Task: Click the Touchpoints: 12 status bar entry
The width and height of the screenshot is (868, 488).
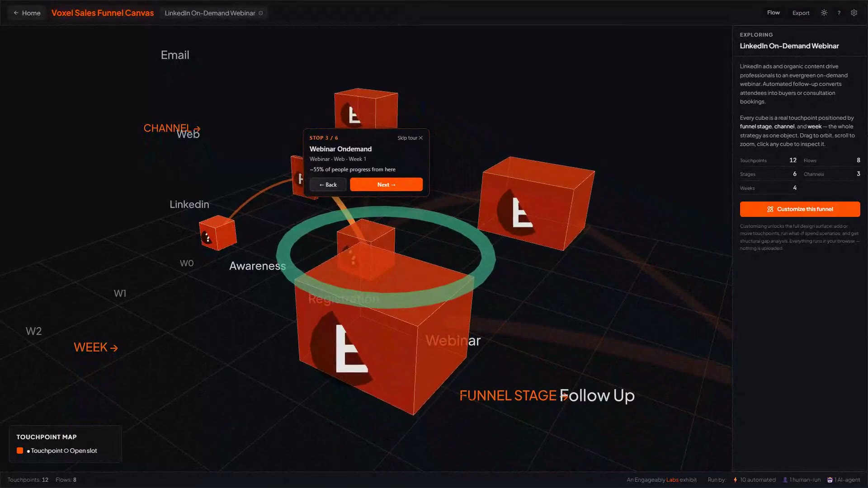Action: [x=28, y=480]
